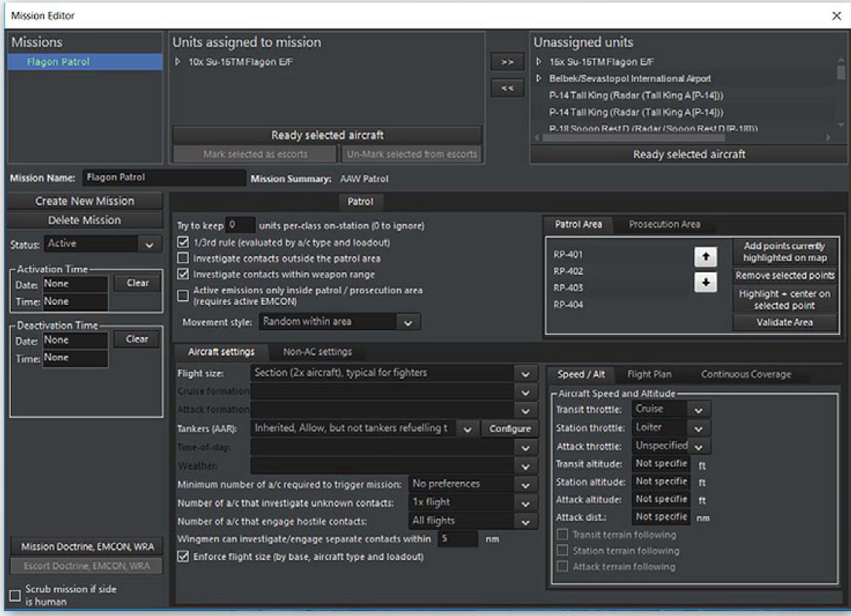Click the << button to move units
The height and width of the screenshot is (616, 851).
pyautogui.click(x=507, y=88)
